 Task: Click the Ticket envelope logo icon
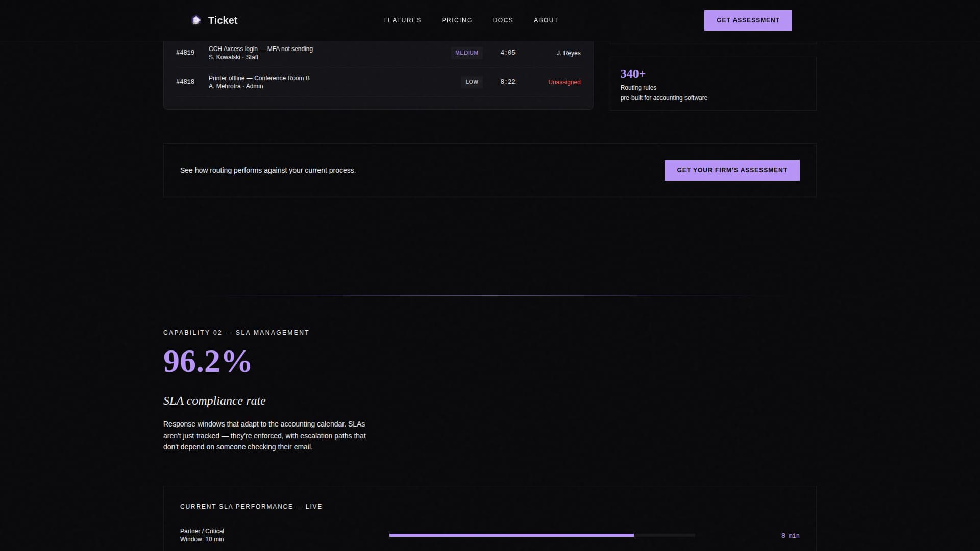click(x=197, y=20)
